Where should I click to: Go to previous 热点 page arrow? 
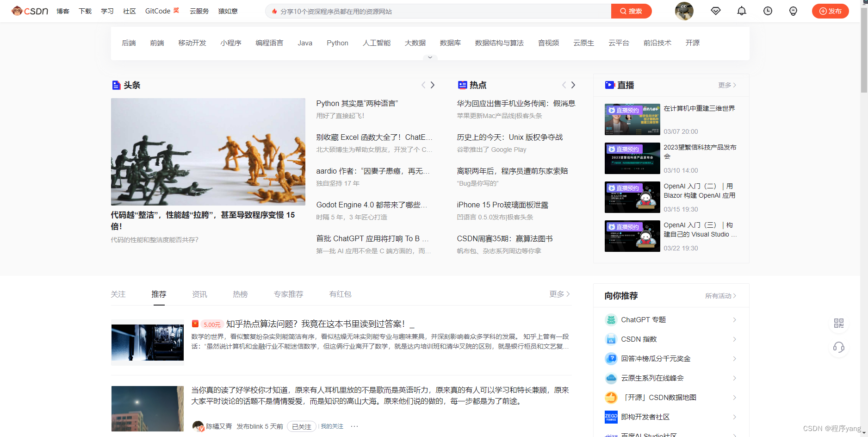(564, 85)
